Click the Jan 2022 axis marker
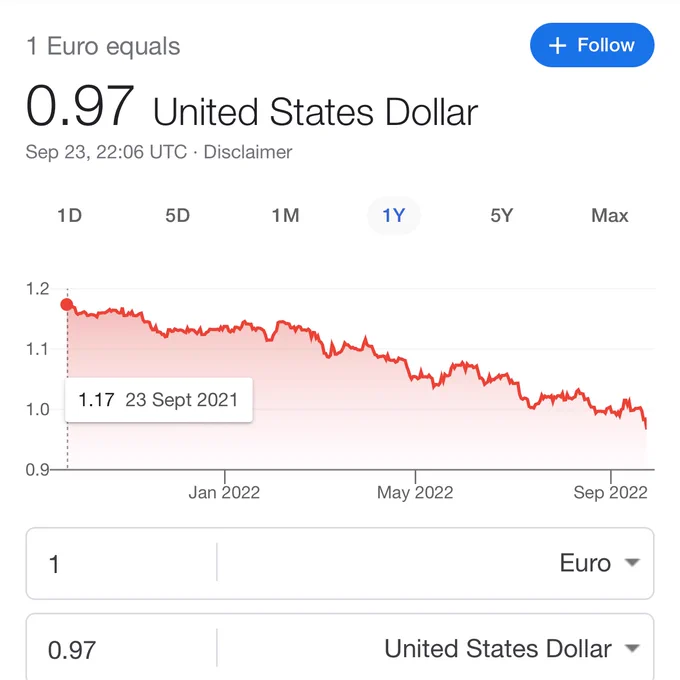 224,492
